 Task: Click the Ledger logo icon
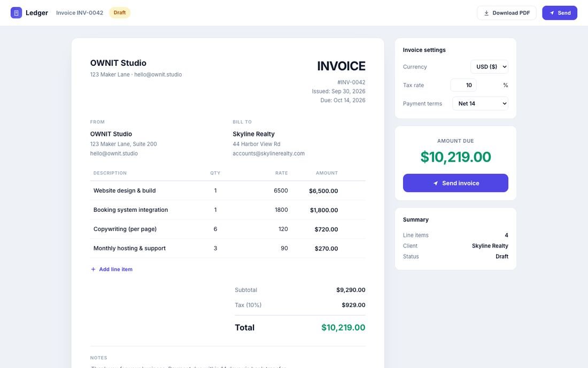coord(16,13)
